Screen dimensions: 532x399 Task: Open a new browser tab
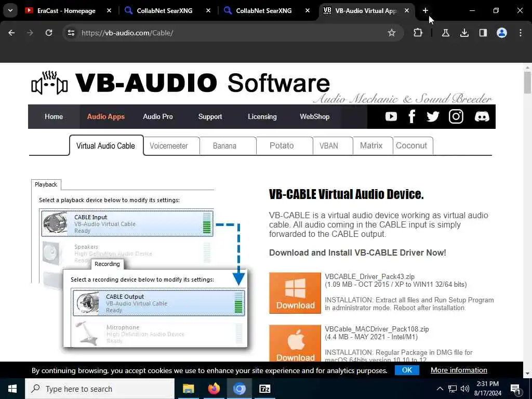point(425,10)
